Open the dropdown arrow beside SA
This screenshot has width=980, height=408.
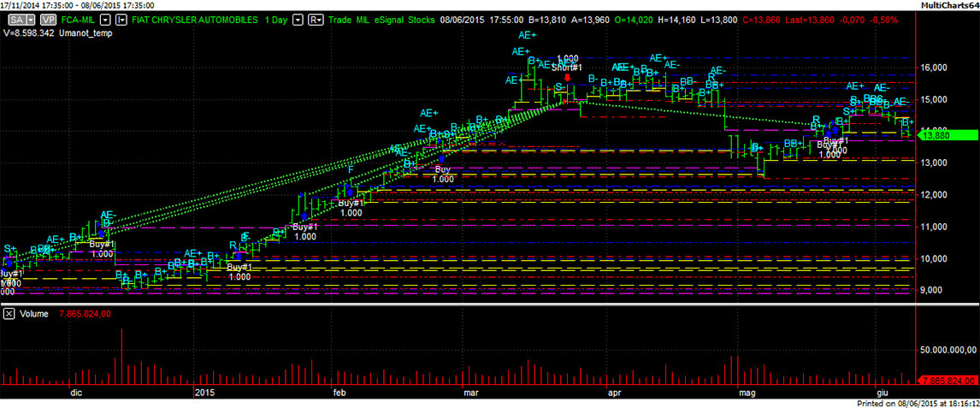31,18
